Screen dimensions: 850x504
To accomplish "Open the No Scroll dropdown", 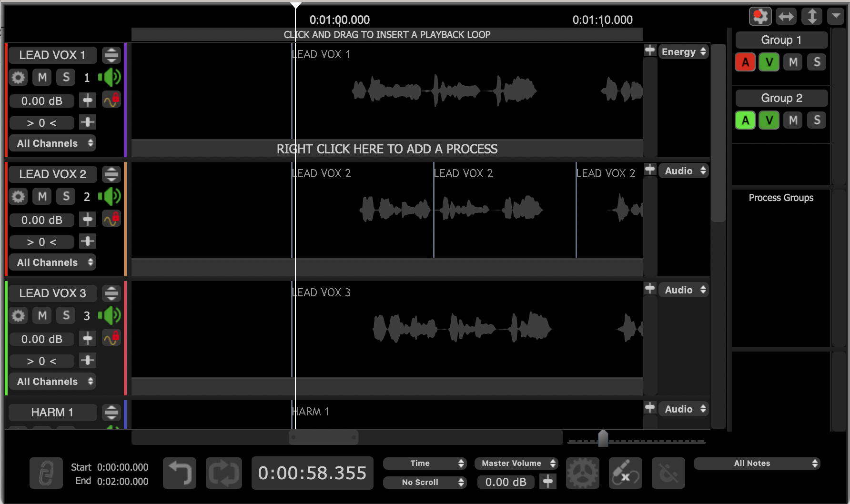I will (425, 482).
